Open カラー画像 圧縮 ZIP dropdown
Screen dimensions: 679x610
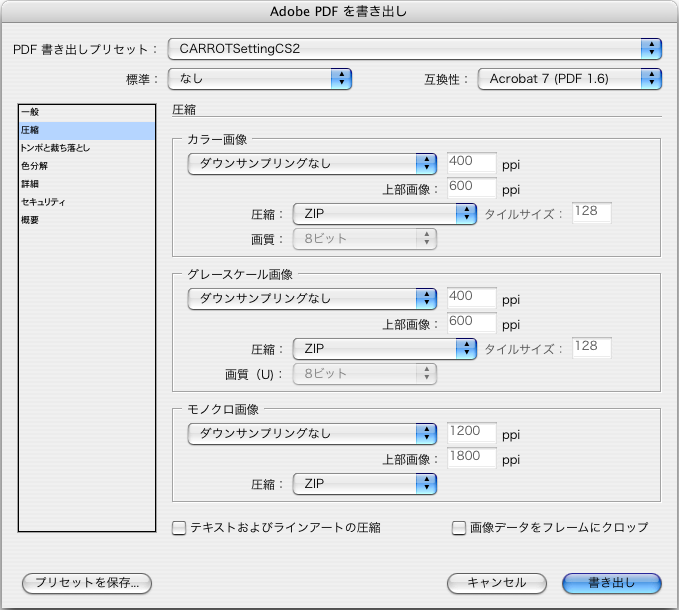[385, 214]
